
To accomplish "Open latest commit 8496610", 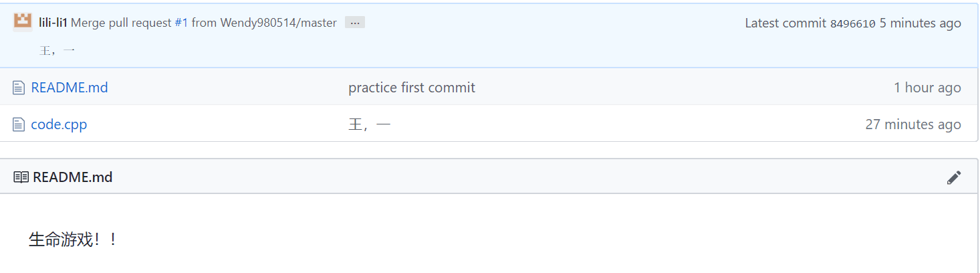I will tap(852, 23).
